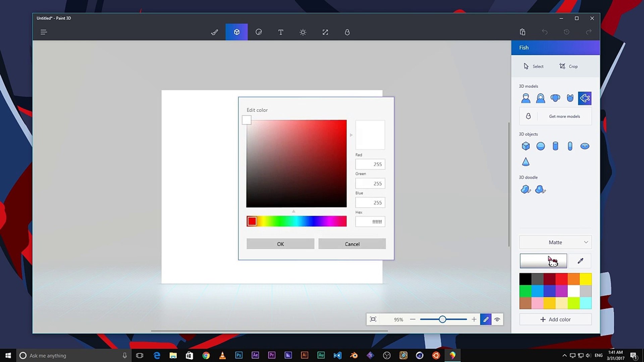Viewport: 644px width, 362px height.
Task: Click the Select tool option
Action: (533, 66)
